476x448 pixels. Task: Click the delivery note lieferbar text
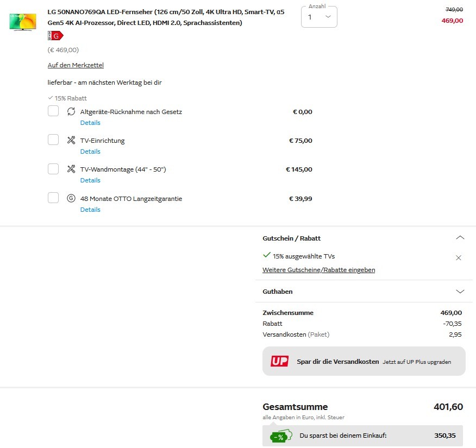(x=105, y=83)
